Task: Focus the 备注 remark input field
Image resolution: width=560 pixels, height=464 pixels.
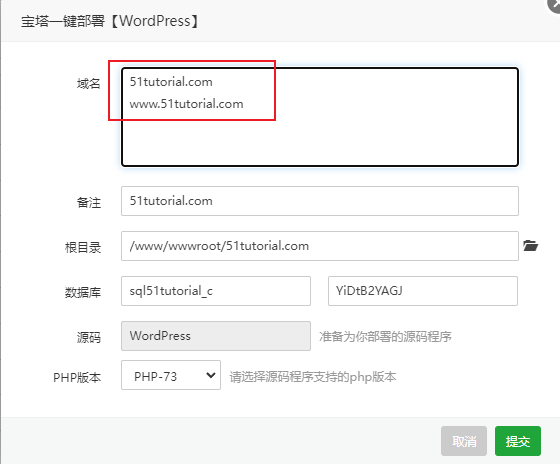Action: (x=320, y=201)
